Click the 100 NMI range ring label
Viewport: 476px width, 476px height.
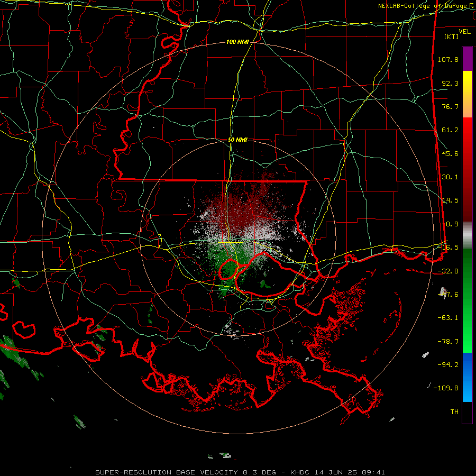237,42
